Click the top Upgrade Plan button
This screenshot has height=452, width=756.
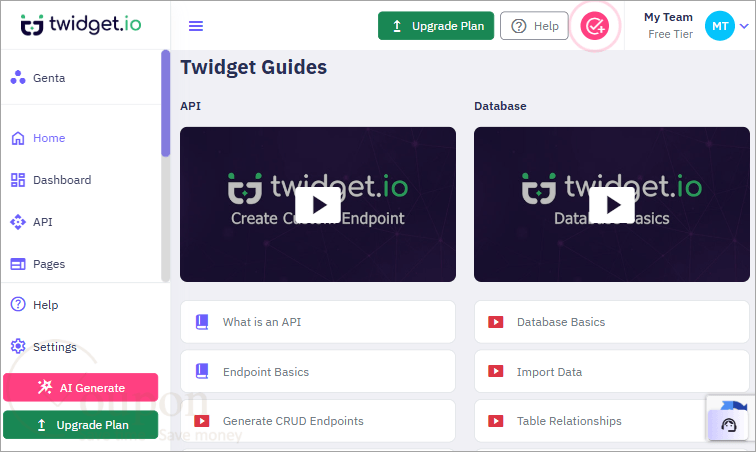(x=436, y=26)
